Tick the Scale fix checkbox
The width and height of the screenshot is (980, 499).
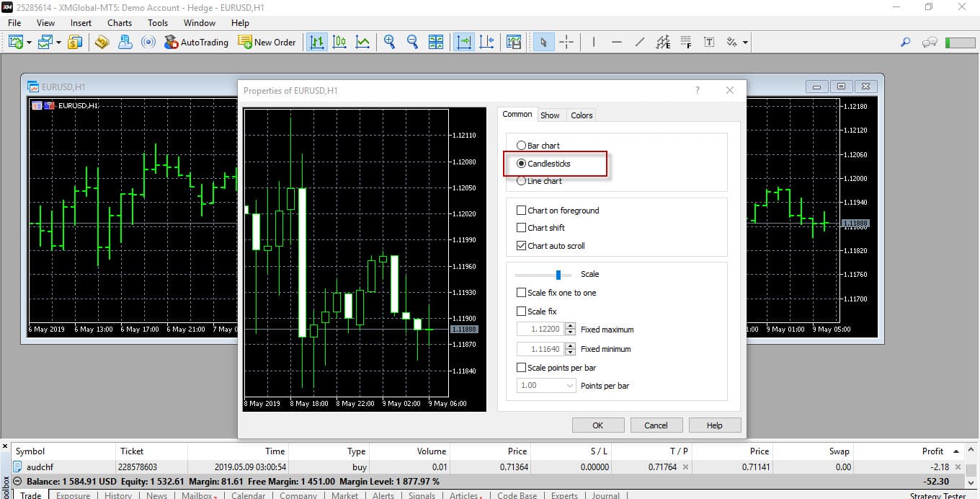[522, 312]
